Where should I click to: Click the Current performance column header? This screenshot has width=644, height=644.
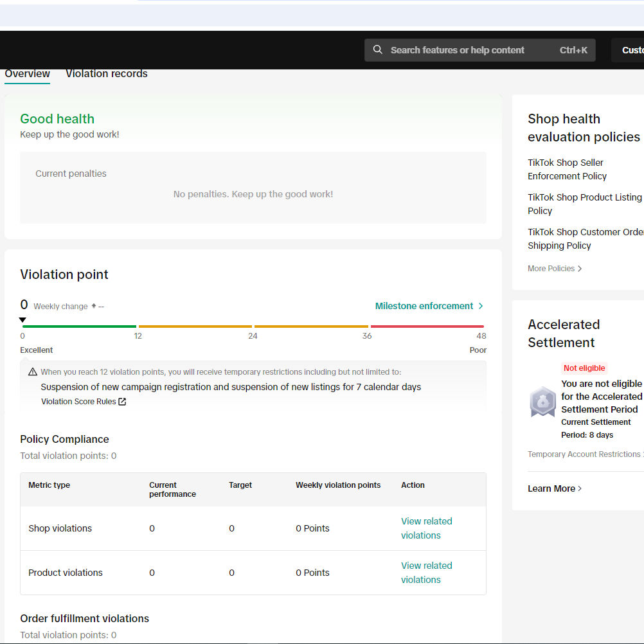(172, 490)
